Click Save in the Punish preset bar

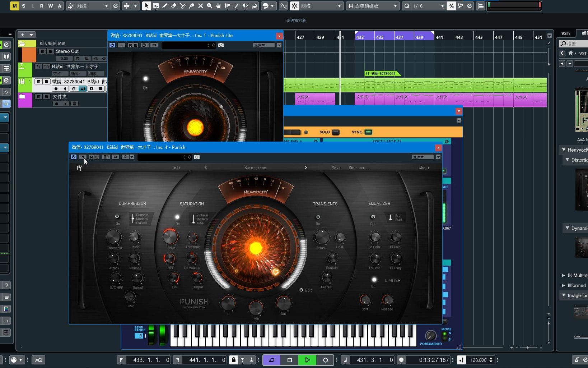click(336, 168)
